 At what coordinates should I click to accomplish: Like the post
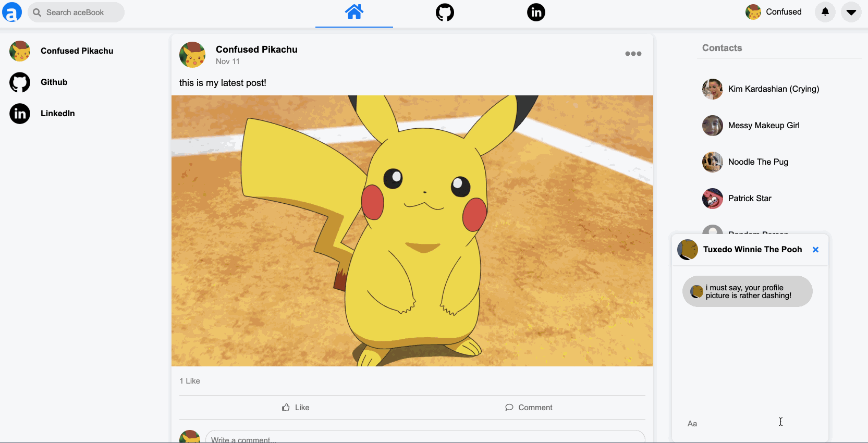(296, 408)
